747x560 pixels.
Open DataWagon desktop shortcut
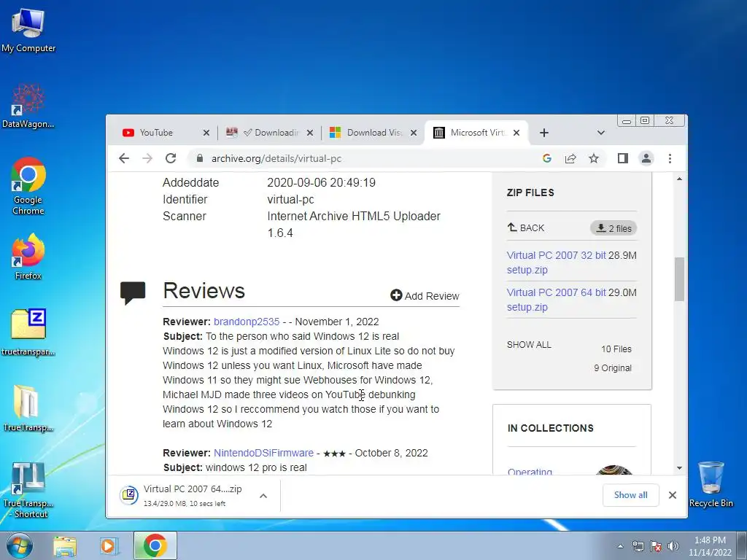[x=28, y=106]
